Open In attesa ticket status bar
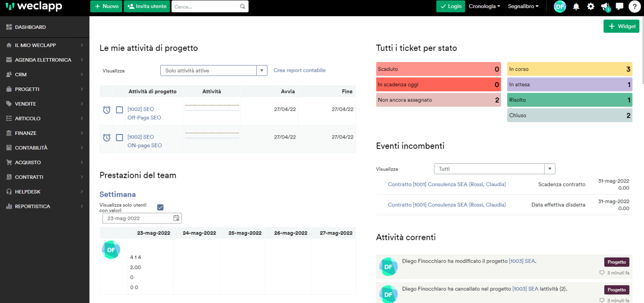 [x=570, y=84]
